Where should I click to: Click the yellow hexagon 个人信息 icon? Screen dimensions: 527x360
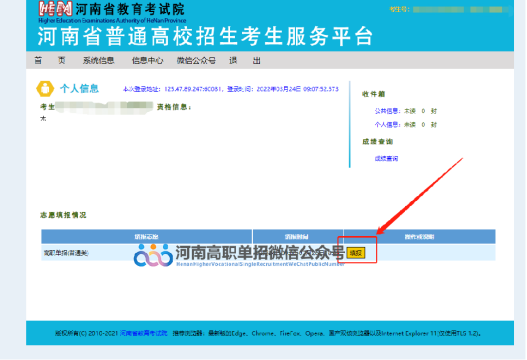[x=45, y=89]
